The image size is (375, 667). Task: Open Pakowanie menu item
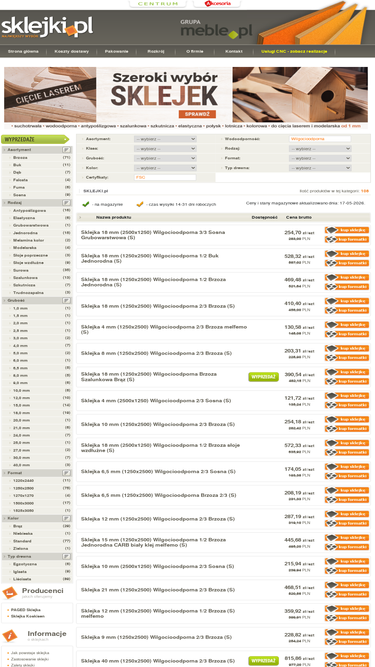116,51
